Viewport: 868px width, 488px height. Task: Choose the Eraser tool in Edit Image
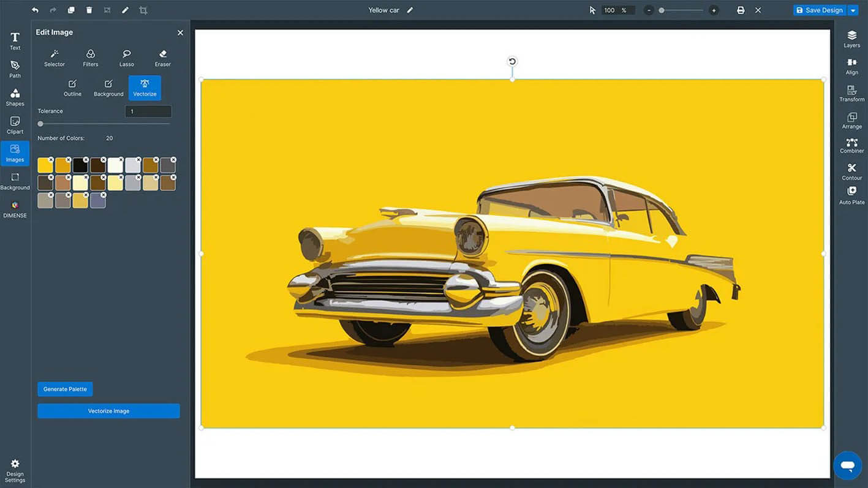coord(162,58)
